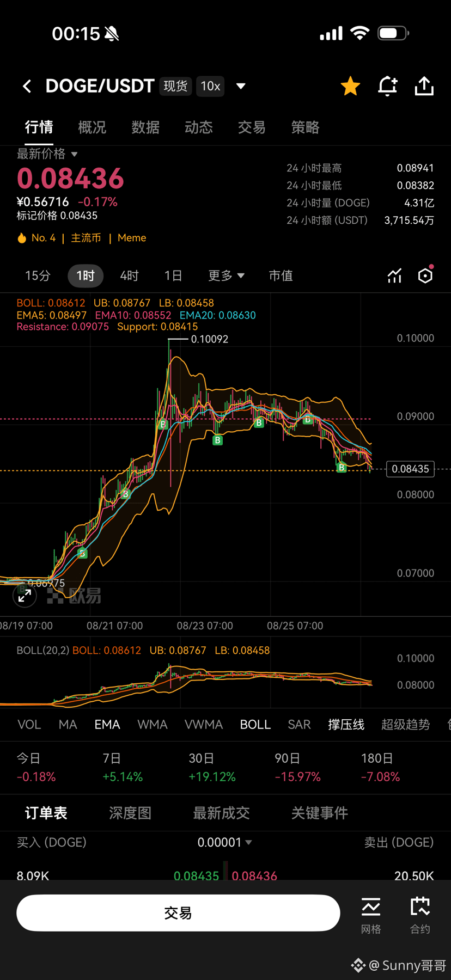Toggle the VWMA indicator
The width and height of the screenshot is (451, 980).
click(204, 725)
